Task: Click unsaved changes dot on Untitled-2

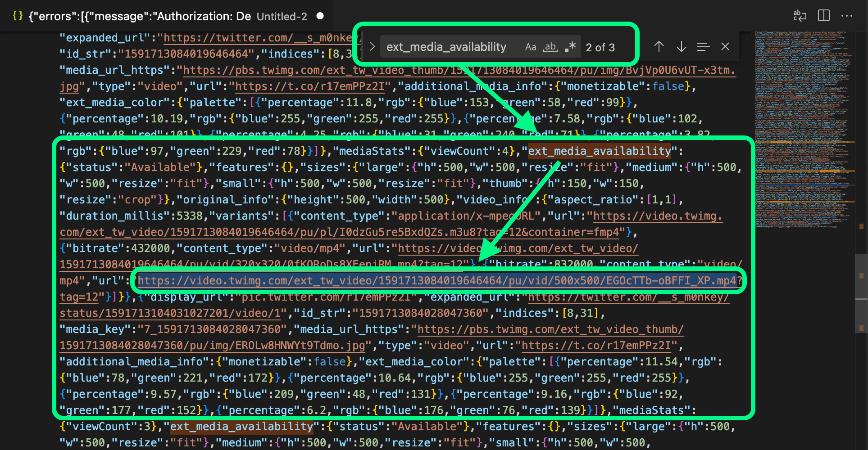Action: [320, 16]
